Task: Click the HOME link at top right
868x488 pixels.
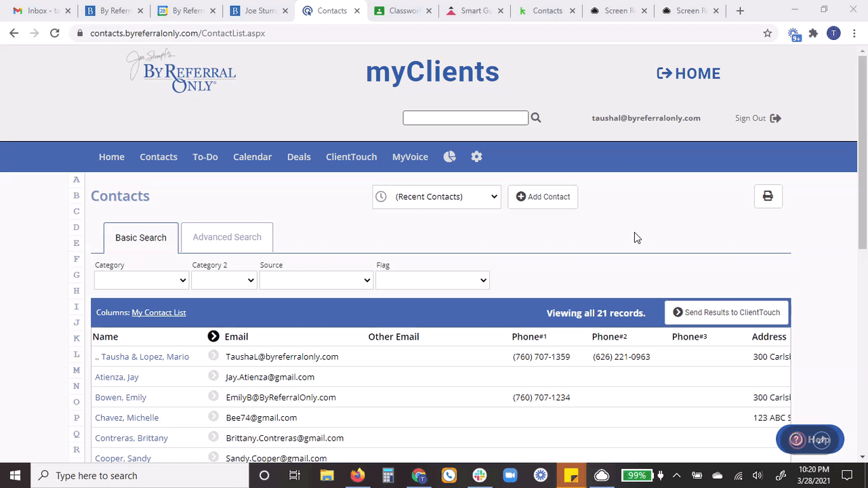Action: [x=688, y=73]
